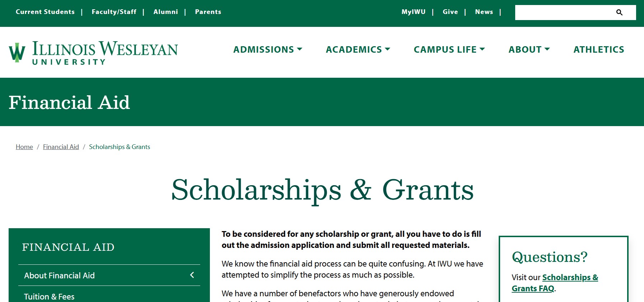Open Financial Aid from the breadcrumb

point(61,147)
